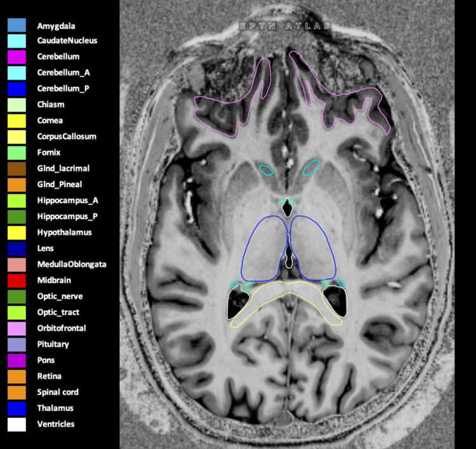476x449 pixels.
Task: Click the Cerebellum_A label text
Action: 63,73
